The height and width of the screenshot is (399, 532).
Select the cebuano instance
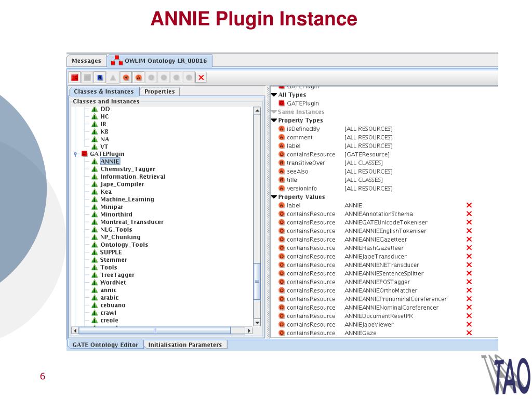(x=113, y=305)
